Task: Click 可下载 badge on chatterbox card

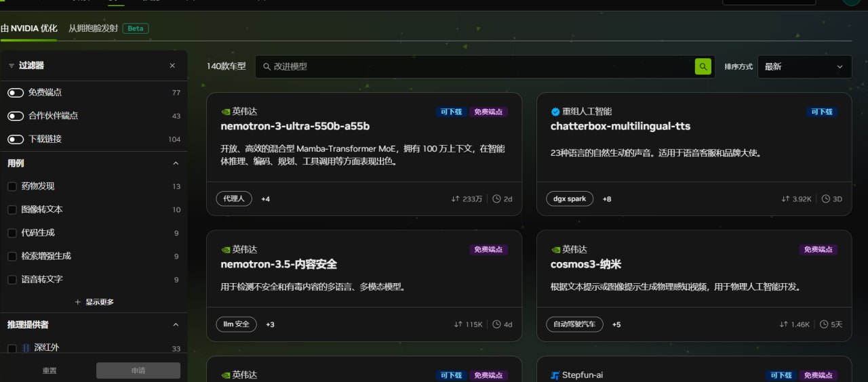Action: 821,112
